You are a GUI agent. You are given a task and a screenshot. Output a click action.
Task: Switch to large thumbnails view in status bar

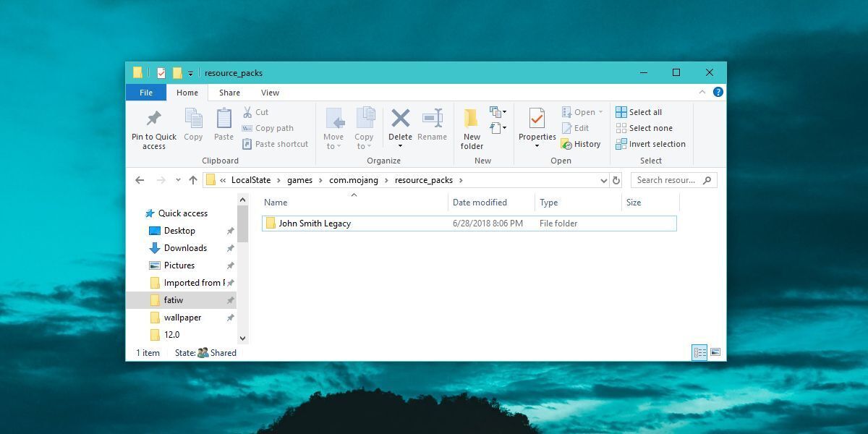[716, 352]
